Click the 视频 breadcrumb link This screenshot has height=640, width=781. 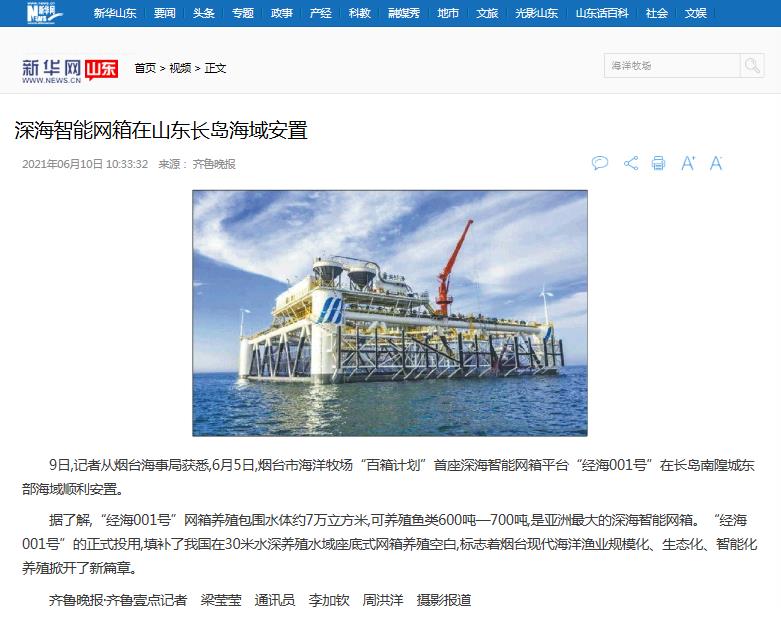[180, 68]
